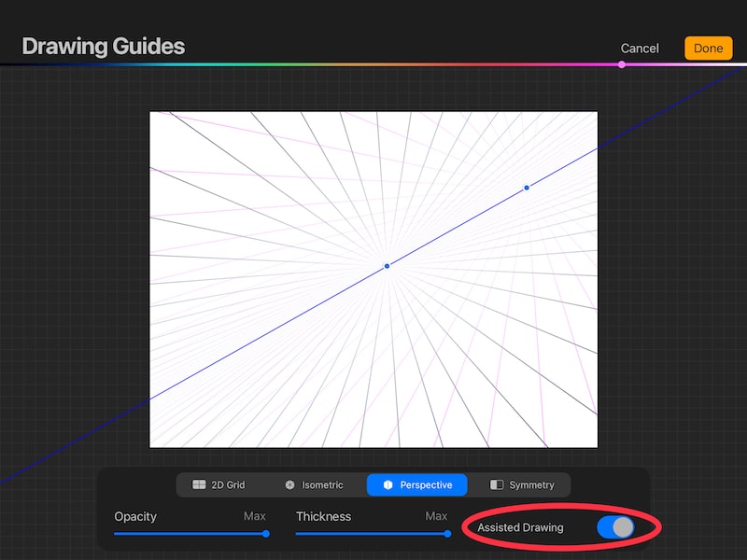Image resolution: width=747 pixels, height=560 pixels.
Task: Click the Opacity slider handle
Action: pos(265,534)
